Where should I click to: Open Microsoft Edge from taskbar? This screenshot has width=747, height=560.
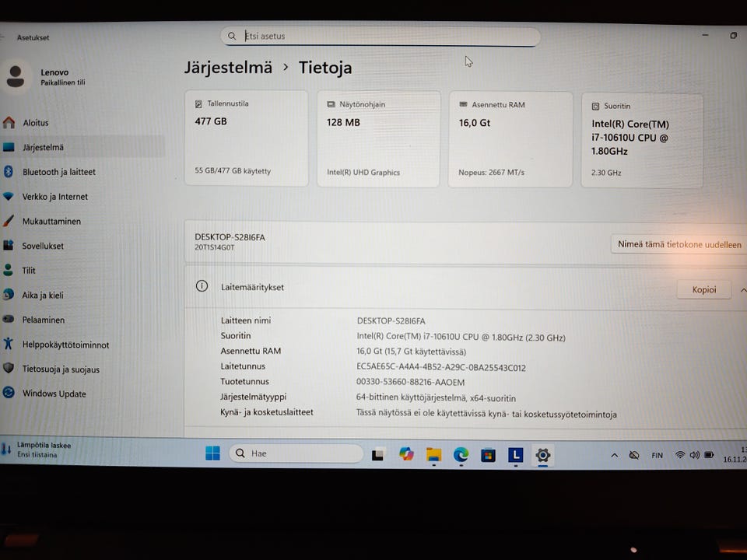(x=461, y=455)
